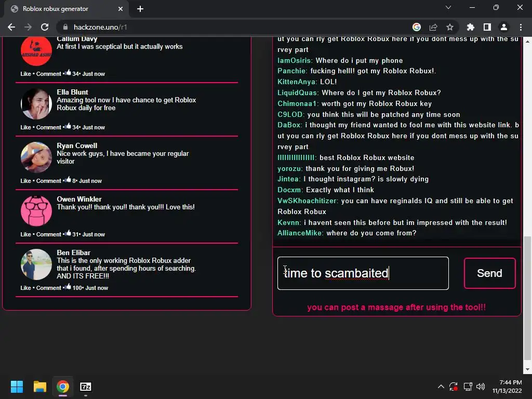Like Ella Blunt's comment
The height and width of the screenshot is (399, 532).
25,127
